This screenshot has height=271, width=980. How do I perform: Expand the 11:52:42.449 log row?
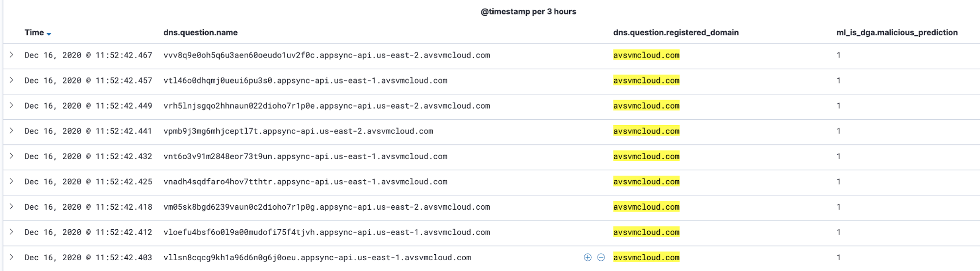click(11, 106)
